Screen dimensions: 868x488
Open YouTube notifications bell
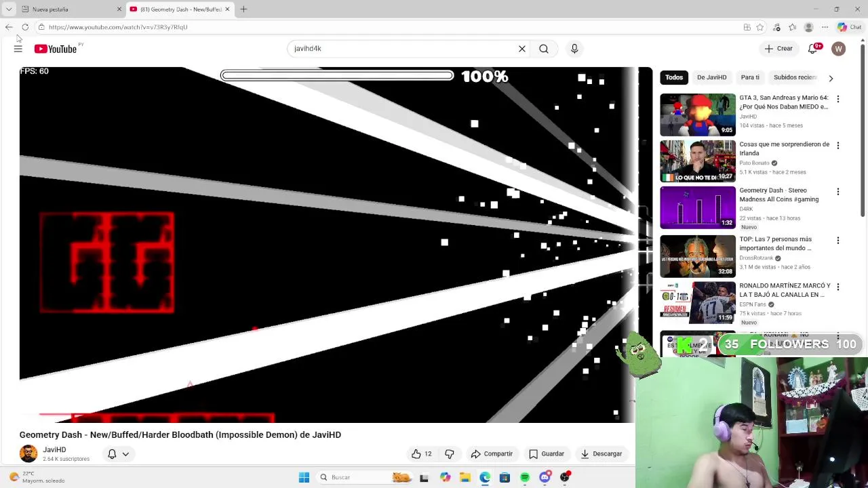pos(813,49)
